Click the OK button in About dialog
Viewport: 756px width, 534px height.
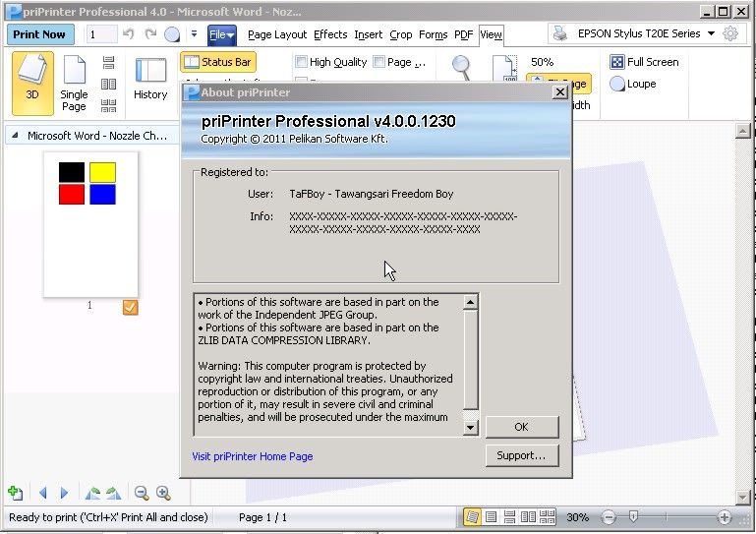tap(522, 427)
